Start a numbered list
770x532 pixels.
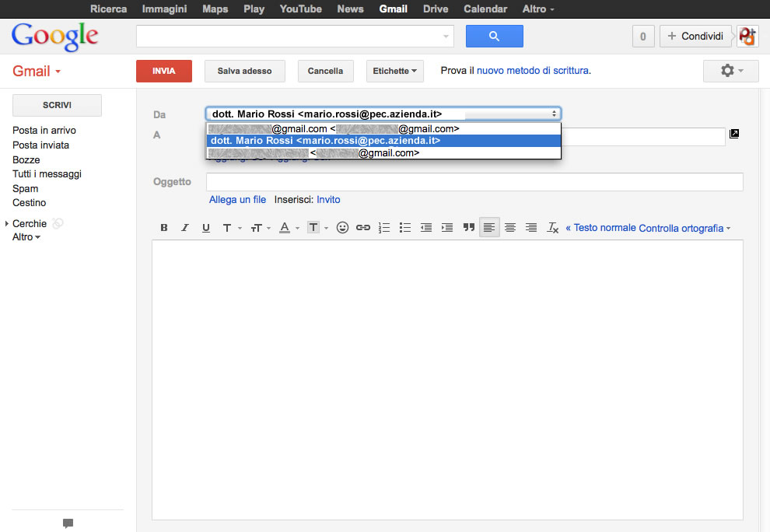click(384, 228)
